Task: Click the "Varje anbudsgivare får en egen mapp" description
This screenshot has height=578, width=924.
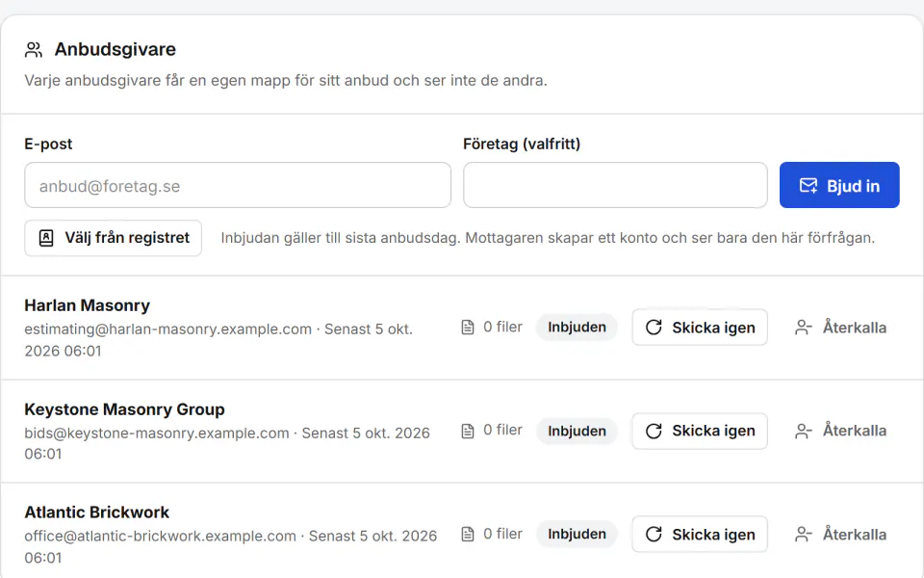Action: (x=286, y=80)
